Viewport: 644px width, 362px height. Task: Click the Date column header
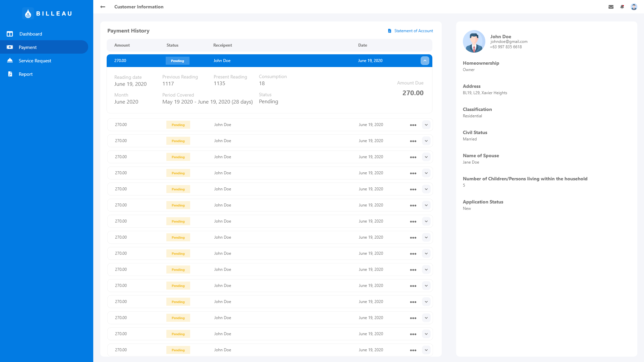[362, 45]
